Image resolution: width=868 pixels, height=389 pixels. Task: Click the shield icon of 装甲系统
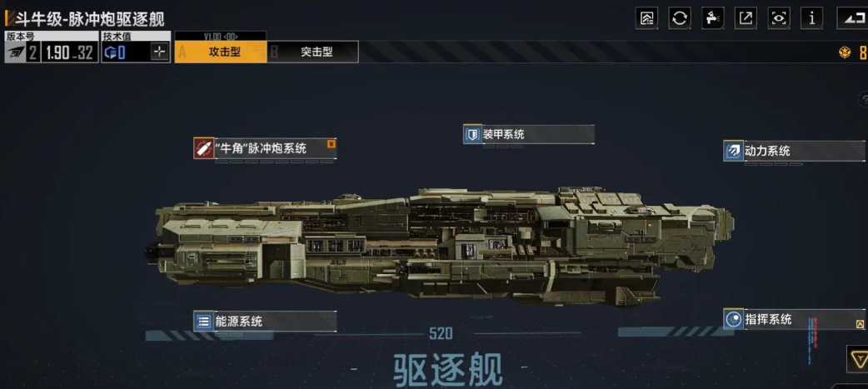click(x=473, y=134)
